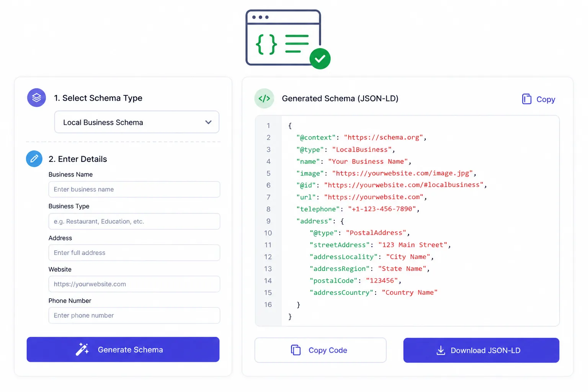Click the "City Name" addressLocality value
The height and width of the screenshot is (392, 588).
pos(408,257)
